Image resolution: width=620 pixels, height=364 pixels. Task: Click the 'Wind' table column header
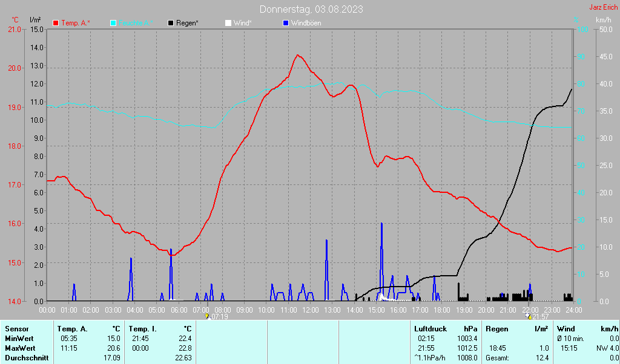pos(566,329)
